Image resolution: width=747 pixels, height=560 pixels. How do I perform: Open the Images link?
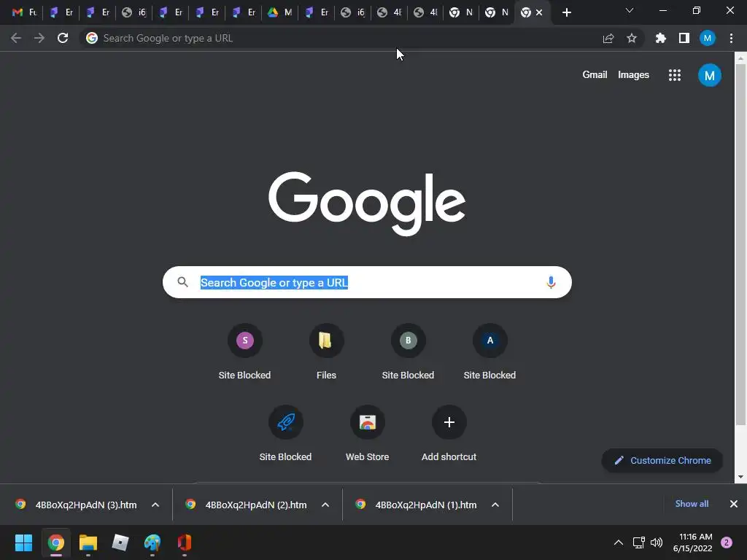(x=633, y=75)
